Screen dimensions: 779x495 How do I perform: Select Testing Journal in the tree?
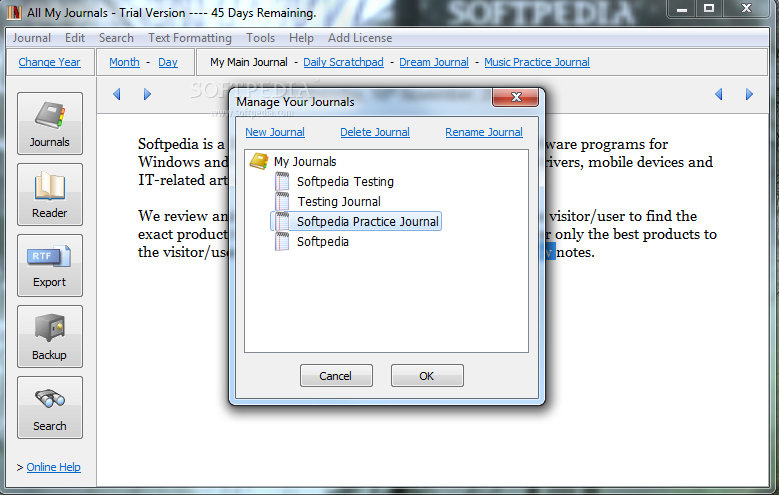click(339, 201)
